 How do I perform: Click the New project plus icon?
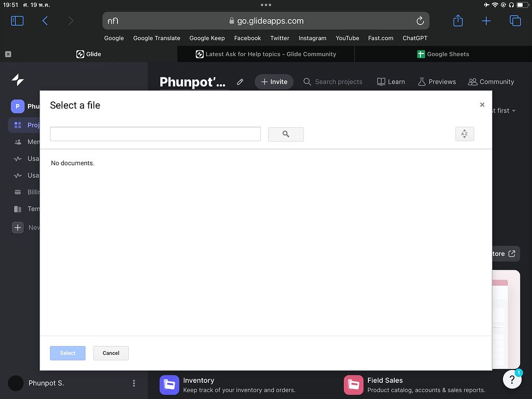click(x=17, y=227)
